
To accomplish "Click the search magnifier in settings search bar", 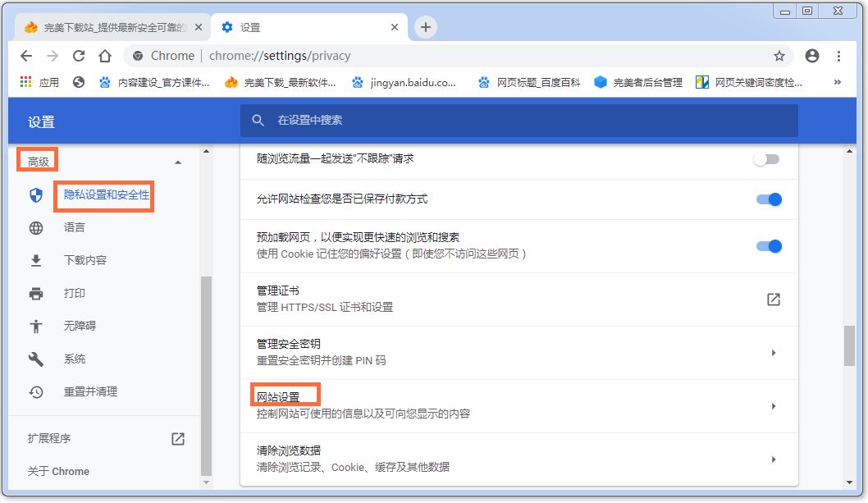I will (258, 120).
